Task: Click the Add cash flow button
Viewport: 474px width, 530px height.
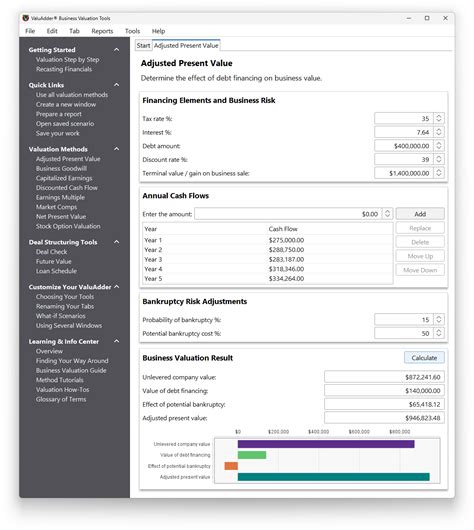Action: pyautogui.click(x=420, y=214)
